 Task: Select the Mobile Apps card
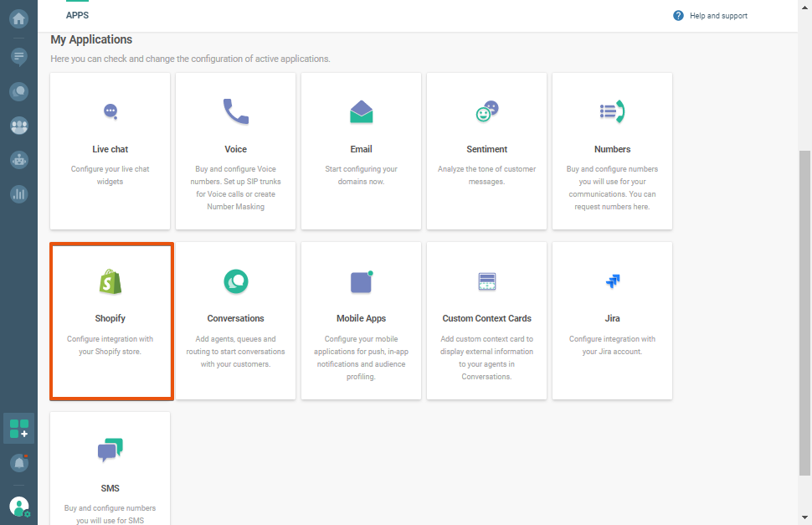361,321
